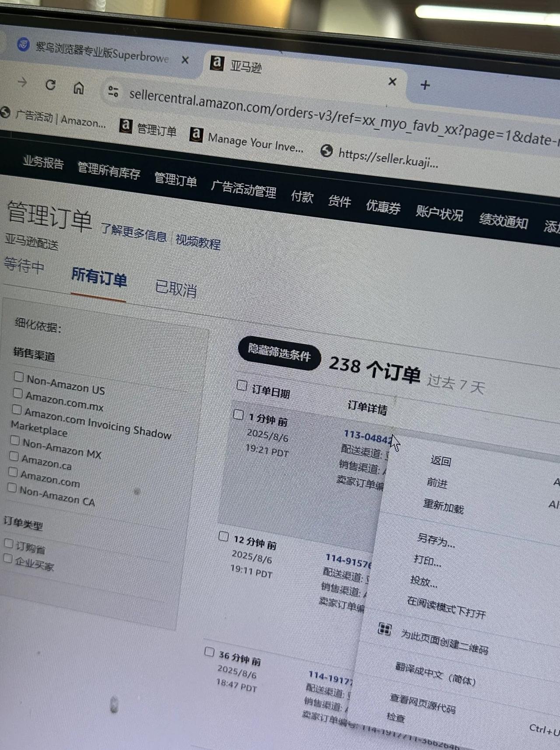This screenshot has width=560, height=750.
Task: Switch to the 所有订单 tab
Action: (x=99, y=277)
